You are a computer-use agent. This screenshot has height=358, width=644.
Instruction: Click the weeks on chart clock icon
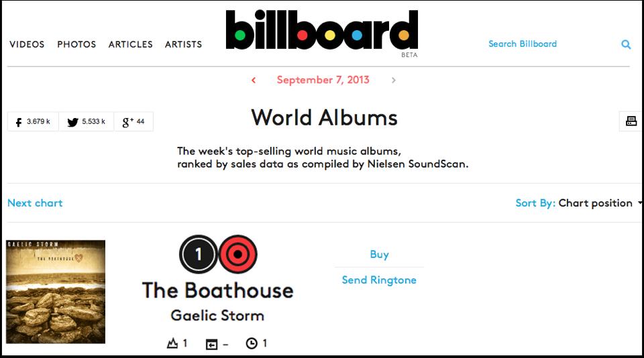pyautogui.click(x=252, y=343)
